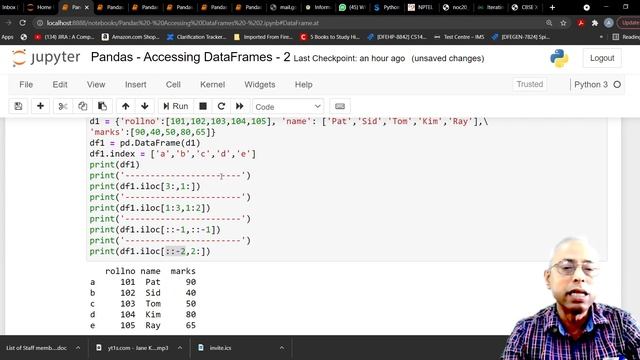The height and width of the screenshot is (360, 640).
Task: Open the cell type Code dropdown
Action: coord(288,107)
